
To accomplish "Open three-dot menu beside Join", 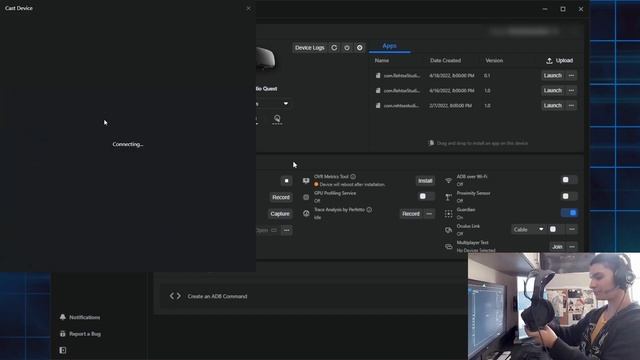I will click(572, 247).
